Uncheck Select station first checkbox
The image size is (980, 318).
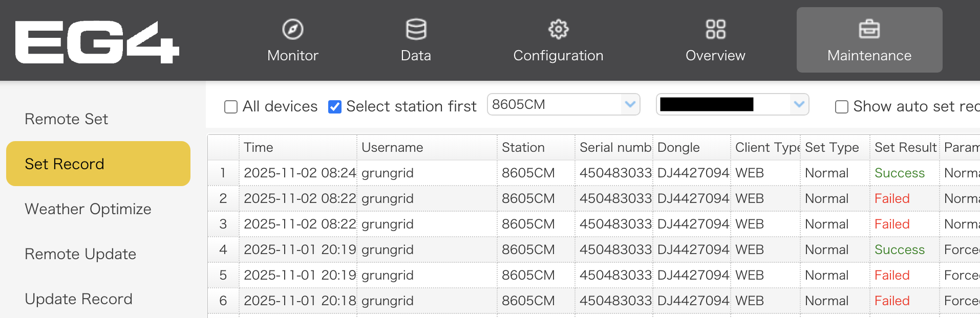click(335, 107)
